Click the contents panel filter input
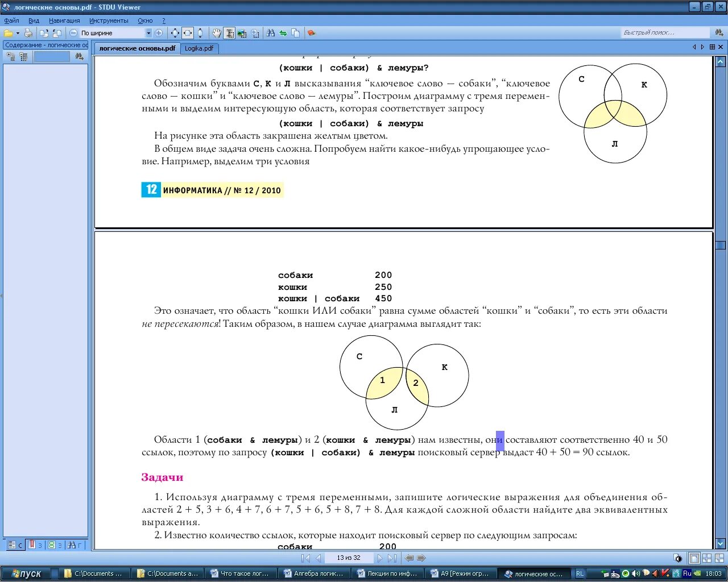Image resolution: width=728 pixels, height=582 pixels. tap(52, 56)
